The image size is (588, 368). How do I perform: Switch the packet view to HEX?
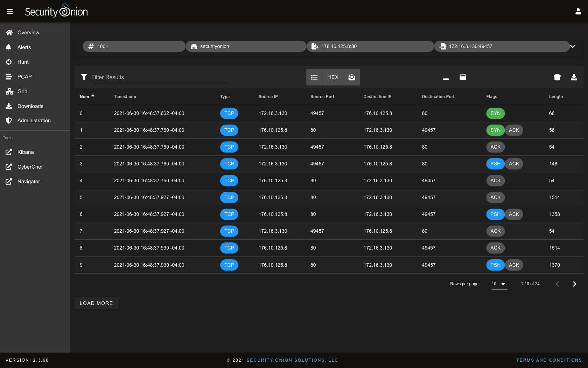333,77
